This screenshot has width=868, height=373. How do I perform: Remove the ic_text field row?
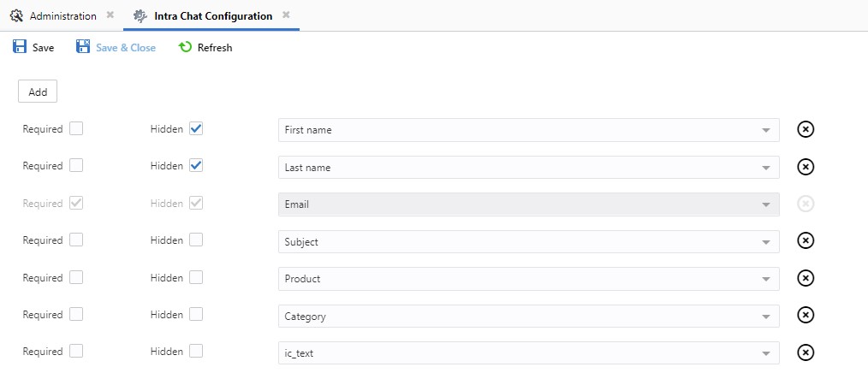806,352
